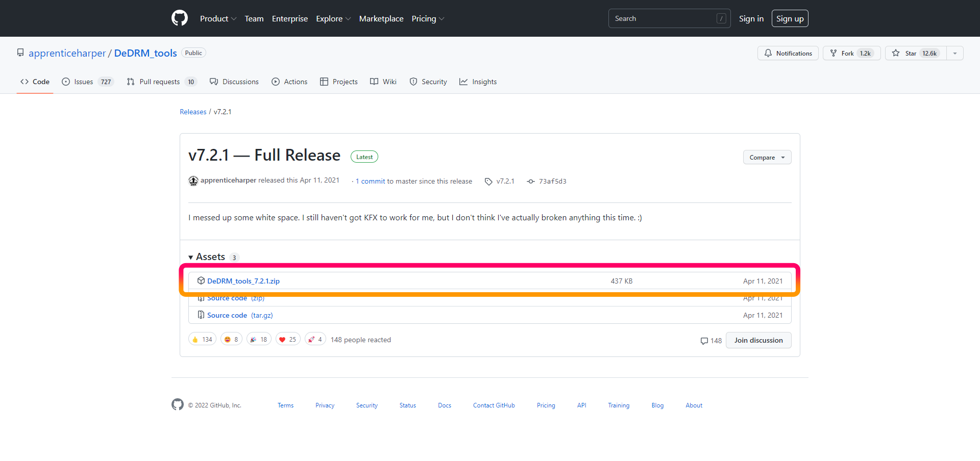Click the repository icon beside apprenticeharper
The image size is (980, 461).
tap(20, 53)
